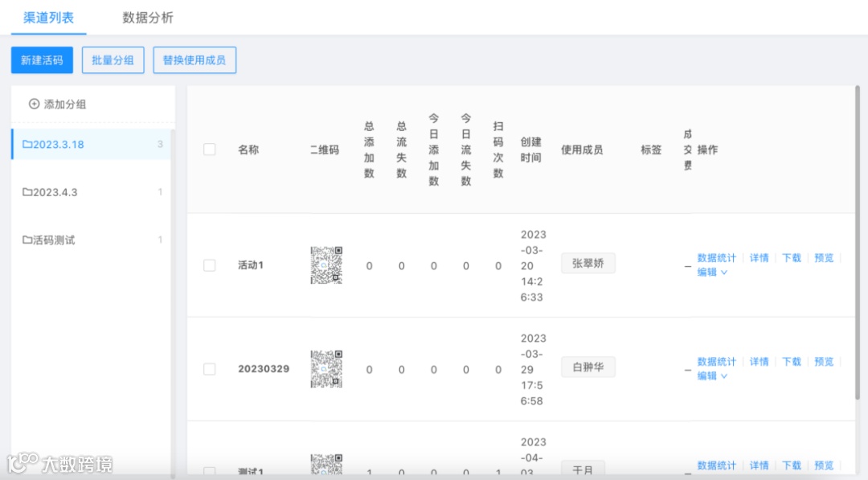Click the 白翀华 member tag
This screenshot has width=868, height=480.
(x=588, y=367)
